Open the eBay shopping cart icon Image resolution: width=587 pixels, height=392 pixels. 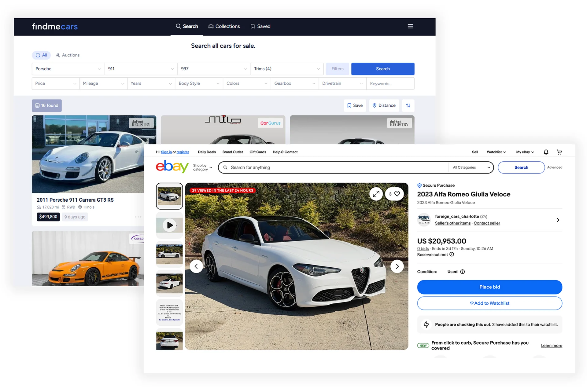[x=559, y=152]
